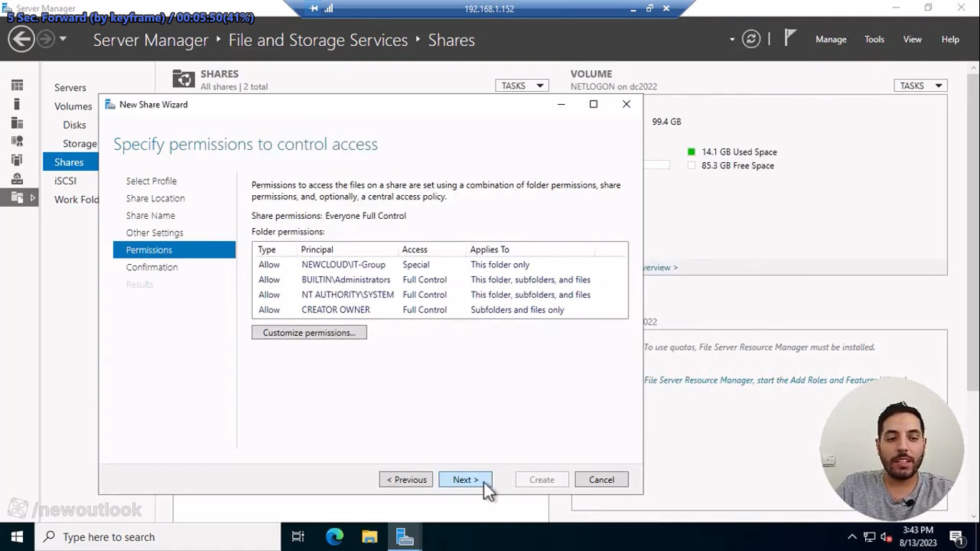Open the notifications flag in Server Manager
Screen dimensions: 980x551
(x=790, y=38)
